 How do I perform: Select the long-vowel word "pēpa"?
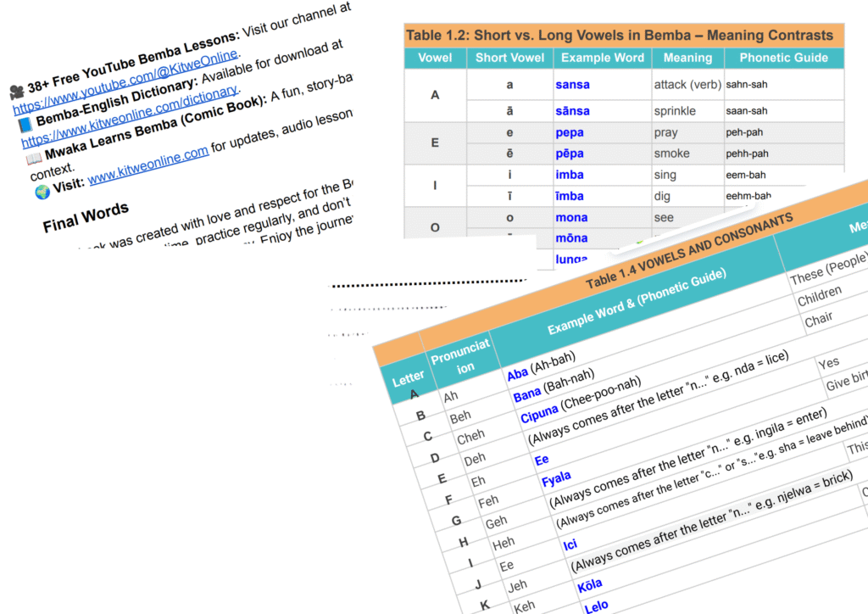[570, 153]
